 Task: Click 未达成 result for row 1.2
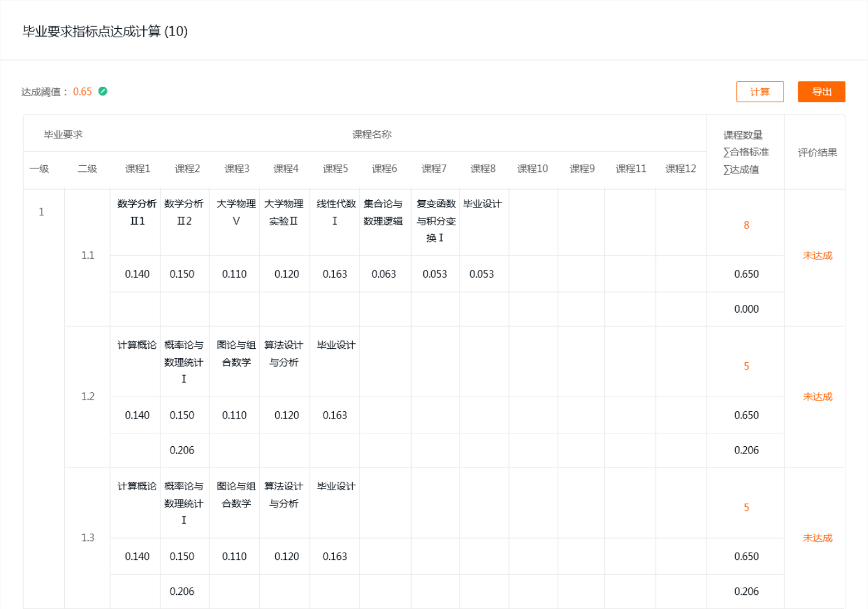(817, 397)
